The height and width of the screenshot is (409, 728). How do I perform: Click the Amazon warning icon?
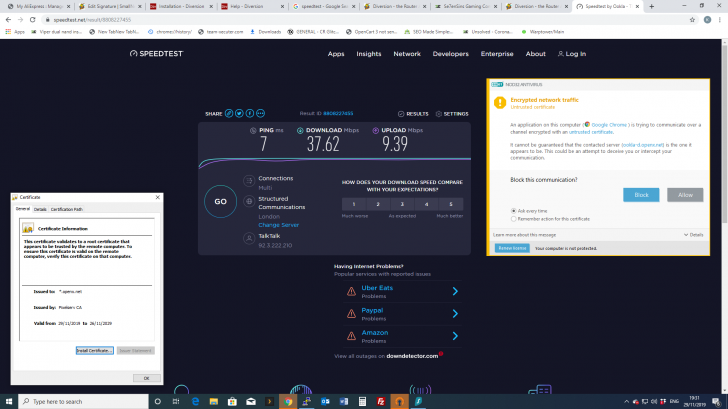coord(351,336)
